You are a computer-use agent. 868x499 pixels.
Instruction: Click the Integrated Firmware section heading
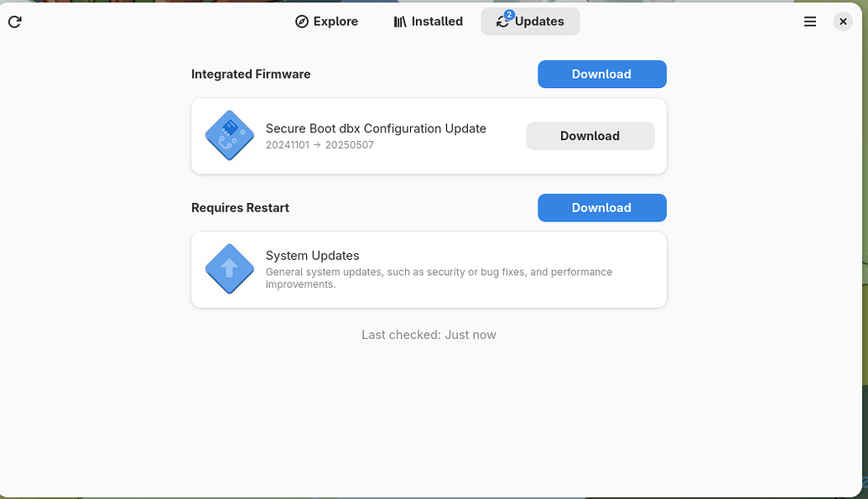coord(251,74)
